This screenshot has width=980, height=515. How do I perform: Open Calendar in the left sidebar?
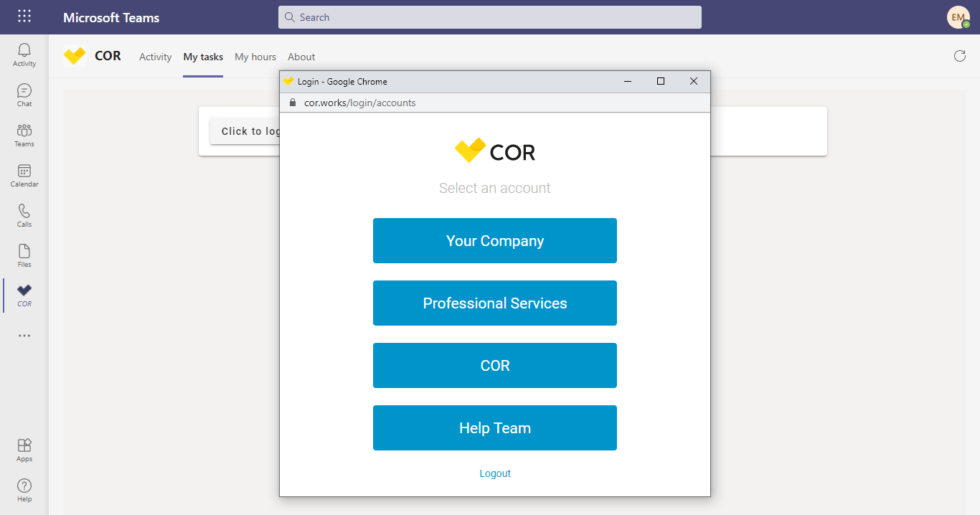coord(24,175)
